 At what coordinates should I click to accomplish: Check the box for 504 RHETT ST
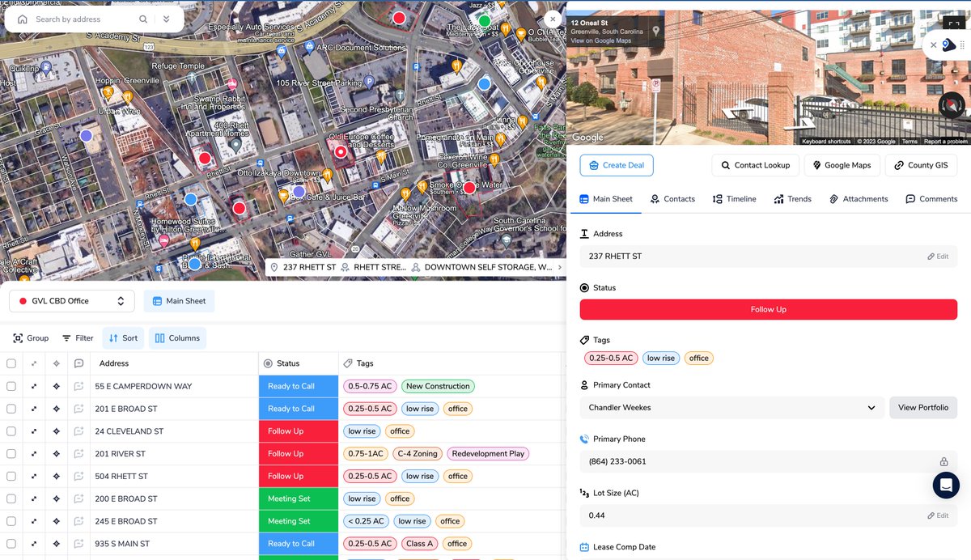click(x=11, y=476)
